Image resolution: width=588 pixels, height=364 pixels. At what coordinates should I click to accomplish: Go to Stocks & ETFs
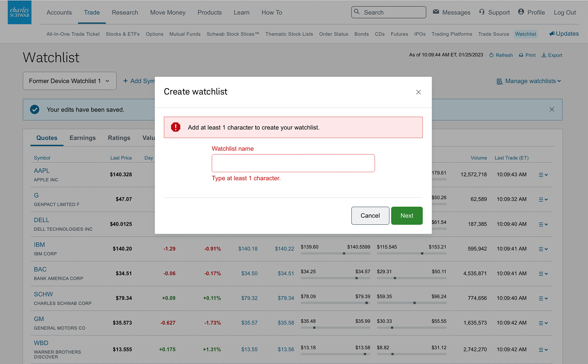coord(123,34)
